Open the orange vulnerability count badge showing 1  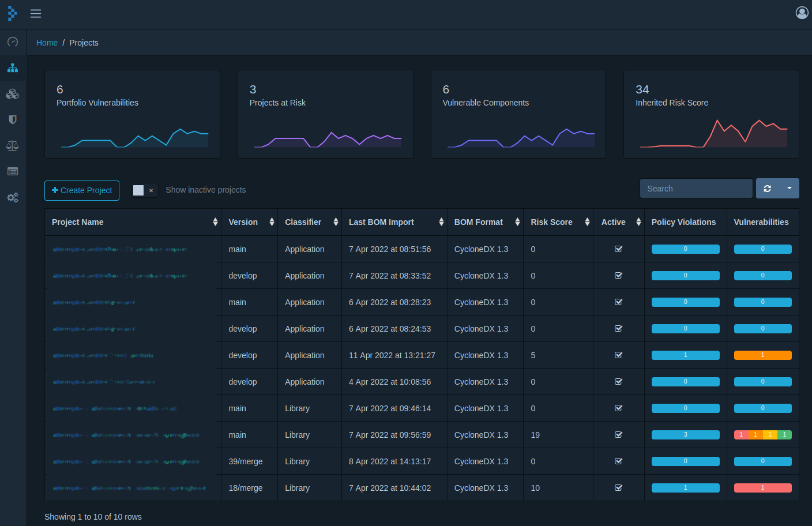tap(762, 355)
